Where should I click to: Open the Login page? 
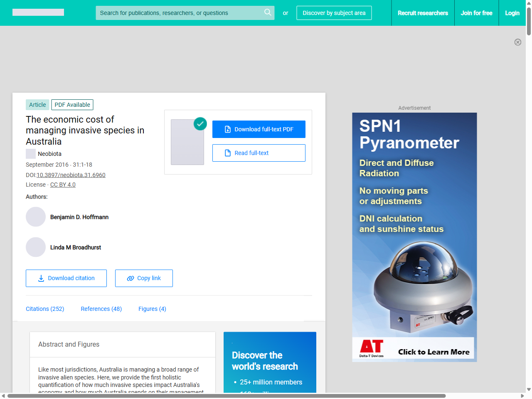[x=512, y=13]
